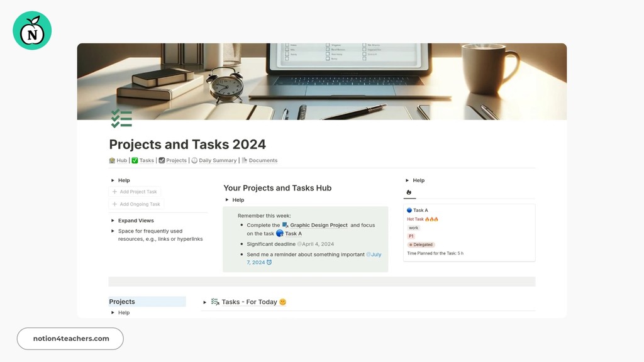The image size is (644, 362).
Task: Click the Documents page icon
Action: 245,160
